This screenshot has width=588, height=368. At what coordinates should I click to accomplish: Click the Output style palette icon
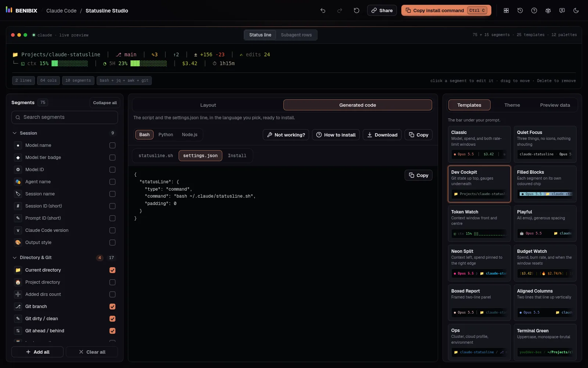[18, 243]
